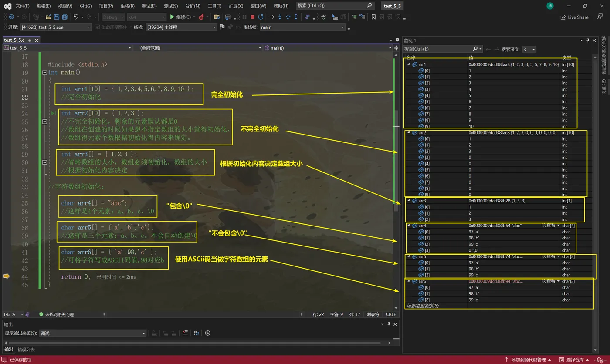
Task: Collapse arr4 node in Watch panel
Action: click(409, 226)
